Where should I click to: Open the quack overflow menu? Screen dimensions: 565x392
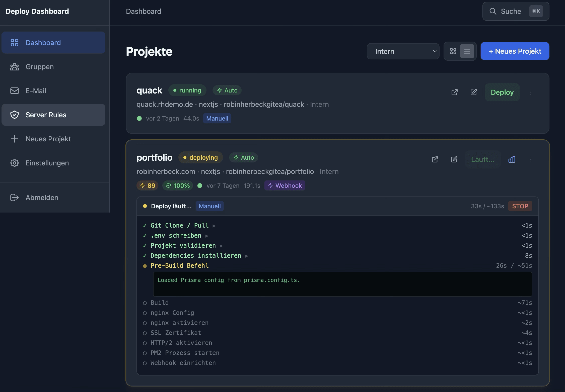[x=531, y=92]
